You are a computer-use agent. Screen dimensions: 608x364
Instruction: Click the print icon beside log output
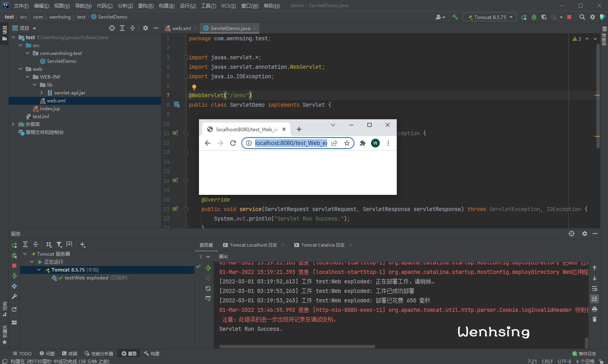(x=594, y=309)
